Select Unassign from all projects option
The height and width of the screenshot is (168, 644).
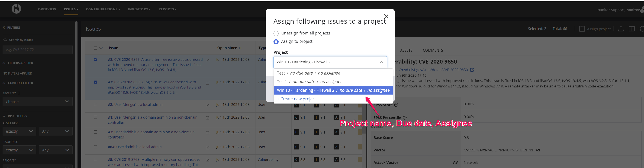pos(276,33)
